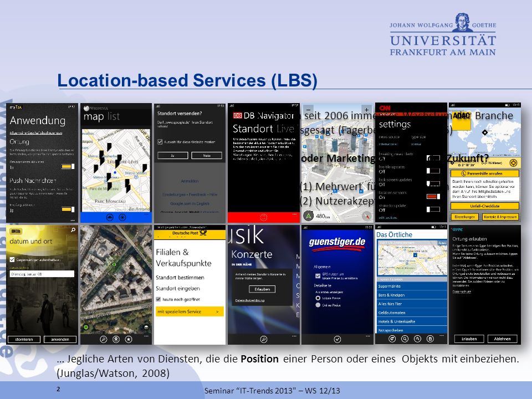532x399 pixels.
Task: Click the Deutsche Post horn logo header
Action: pos(190,233)
